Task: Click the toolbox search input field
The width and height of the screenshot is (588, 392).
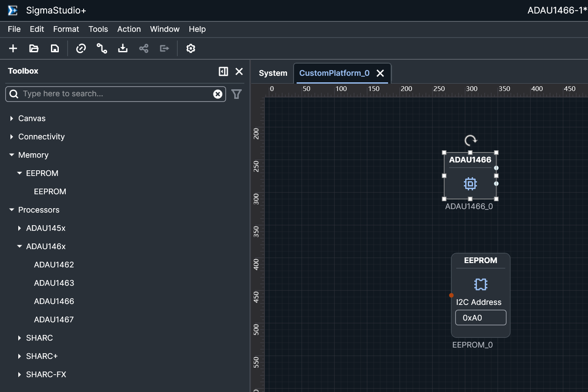Action: pos(115,94)
